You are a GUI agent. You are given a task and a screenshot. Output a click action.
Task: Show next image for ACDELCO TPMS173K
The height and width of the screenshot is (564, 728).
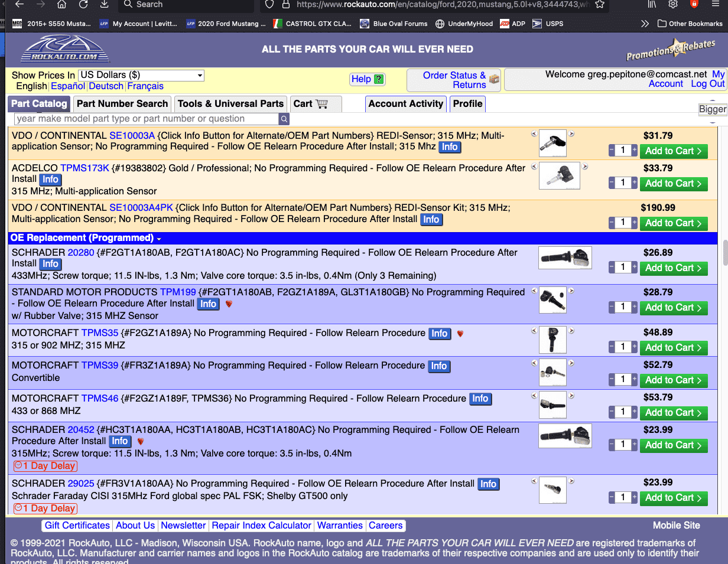pyautogui.click(x=585, y=167)
